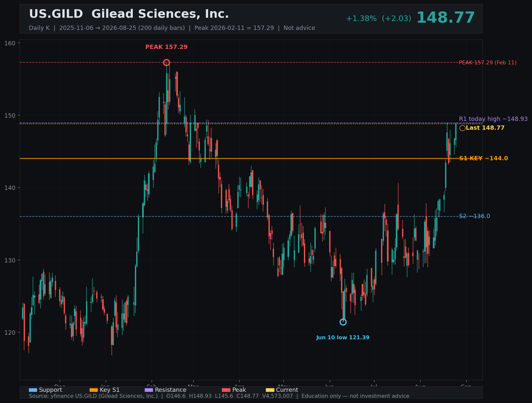Click the 'S1 KEY ~144.0' label

pyautogui.click(x=483, y=158)
